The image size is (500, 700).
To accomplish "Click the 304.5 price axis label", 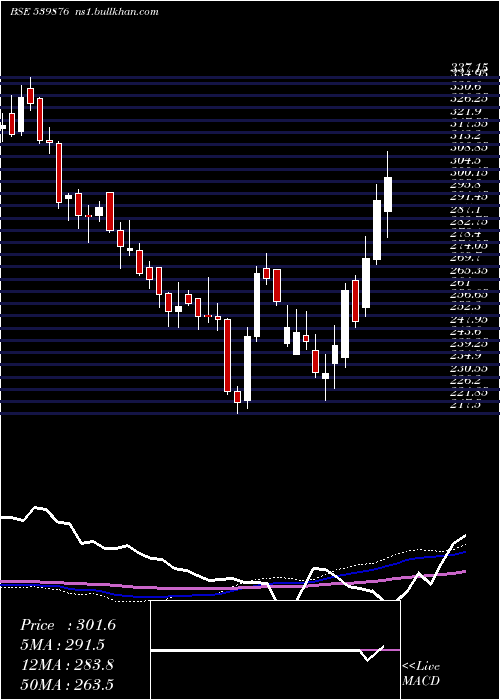I will (468, 160).
